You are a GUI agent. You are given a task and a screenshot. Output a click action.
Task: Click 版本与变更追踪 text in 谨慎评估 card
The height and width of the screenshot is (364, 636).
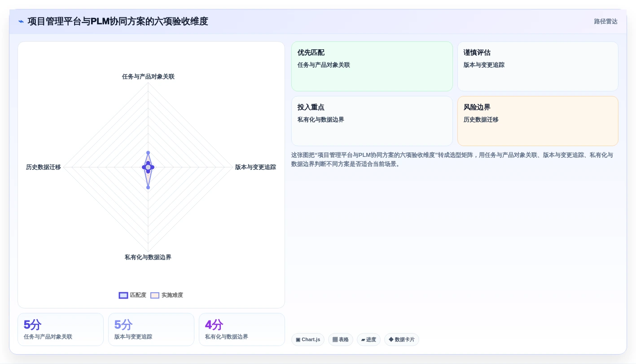(x=484, y=65)
